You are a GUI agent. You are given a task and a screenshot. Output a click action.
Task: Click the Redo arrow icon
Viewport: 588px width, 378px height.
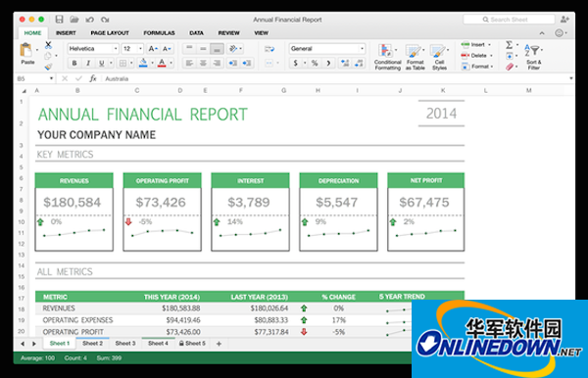(105, 20)
